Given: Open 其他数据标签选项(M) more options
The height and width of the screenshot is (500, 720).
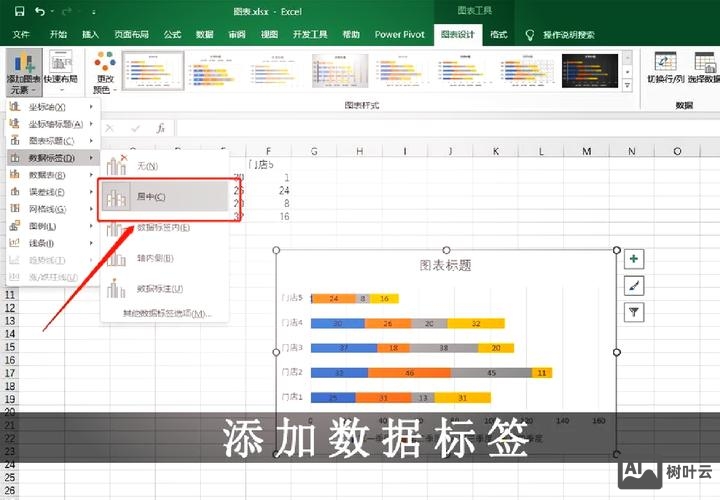Looking at the screenshot, I should pos(167,314).
